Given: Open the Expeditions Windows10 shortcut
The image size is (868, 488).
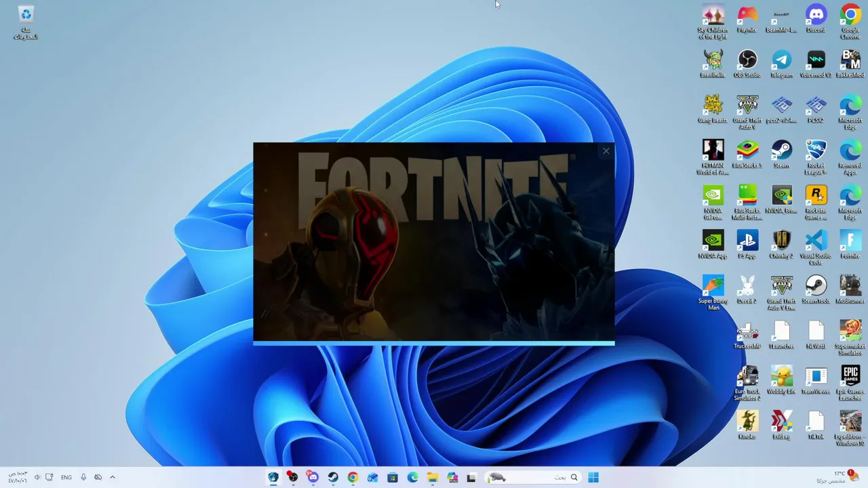Looking at the screenshot, I should (850, 428).
